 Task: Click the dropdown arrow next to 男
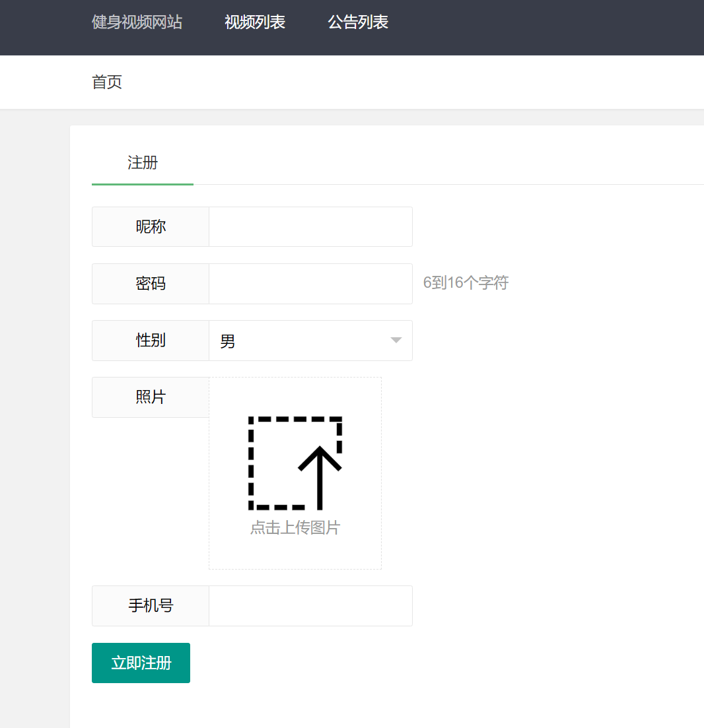click(x=396, y=341)
